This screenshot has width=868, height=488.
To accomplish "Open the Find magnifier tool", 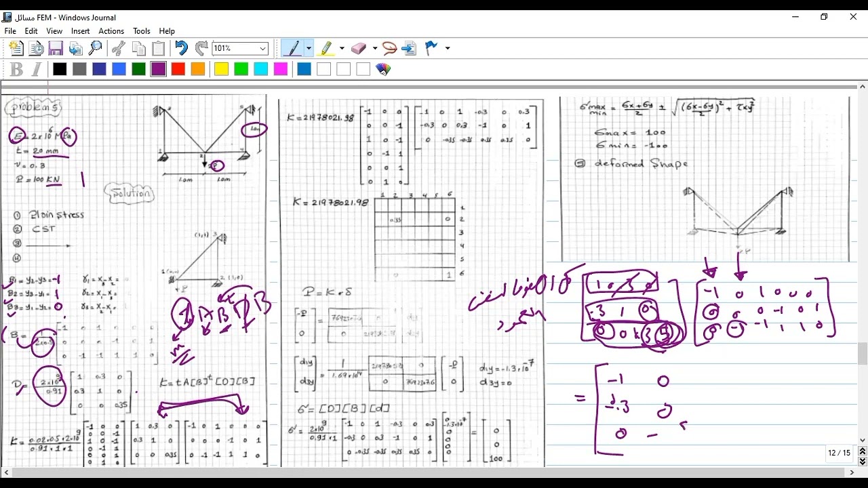I will [96, 48].
